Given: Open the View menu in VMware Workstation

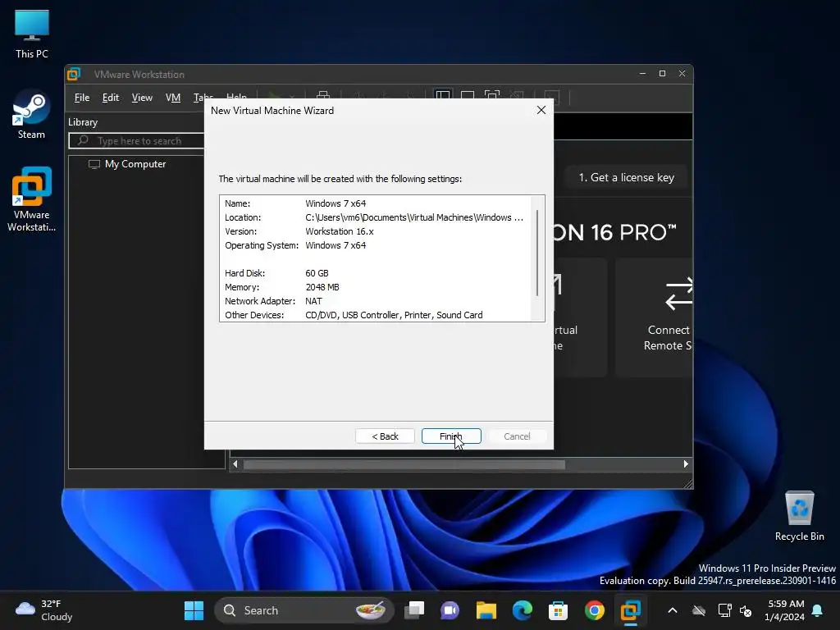Looking at the screenshot, I should (142, 98).
